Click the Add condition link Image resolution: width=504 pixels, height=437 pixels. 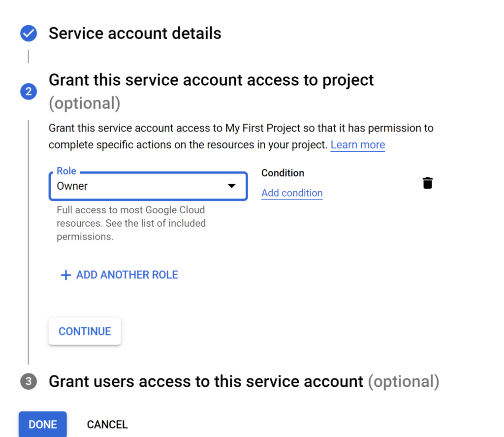point(292,193)
